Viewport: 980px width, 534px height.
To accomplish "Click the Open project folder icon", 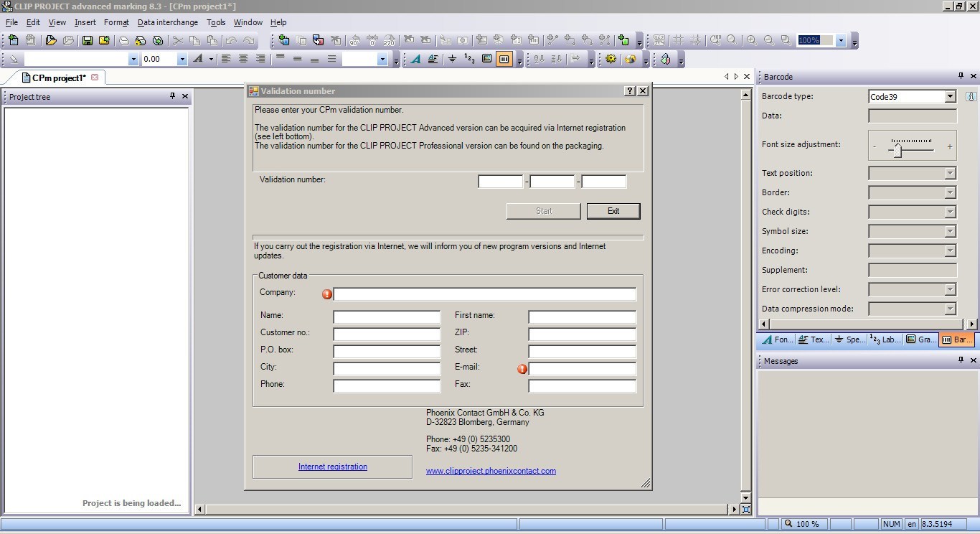I will (x=50, y=41).
